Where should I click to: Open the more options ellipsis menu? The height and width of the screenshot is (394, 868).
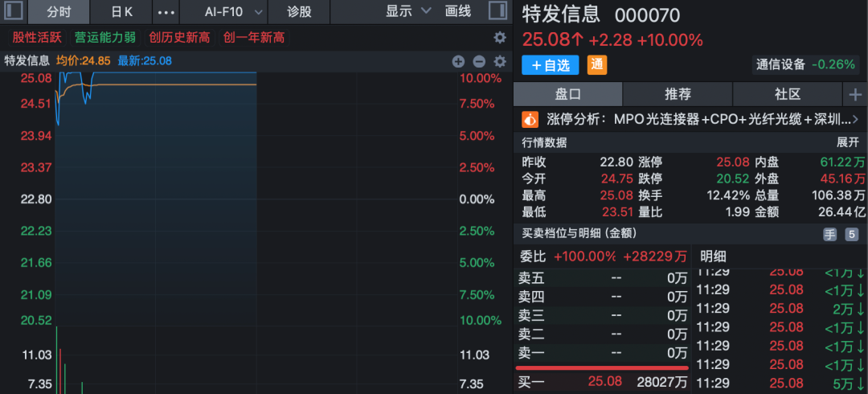tap(166, 11)
